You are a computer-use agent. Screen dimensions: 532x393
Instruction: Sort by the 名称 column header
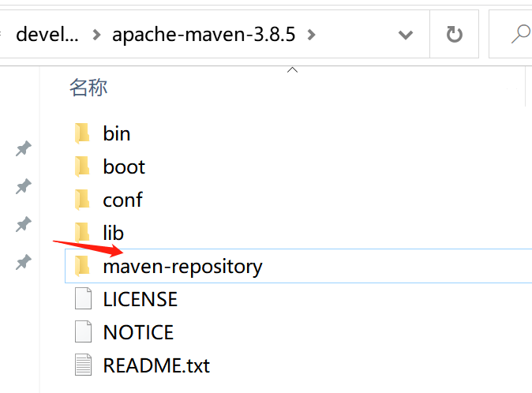click(88, 88)
